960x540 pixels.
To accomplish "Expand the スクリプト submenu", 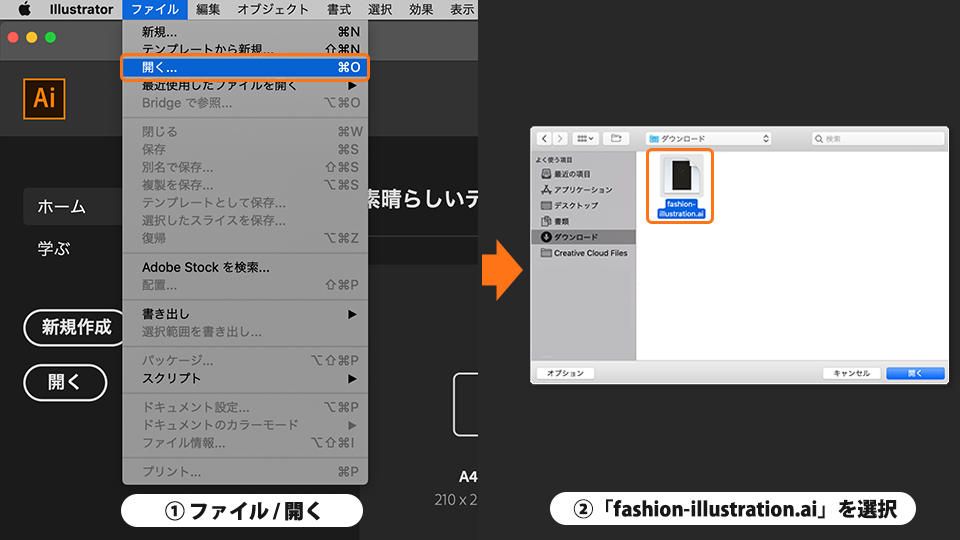I will [245, 378].
